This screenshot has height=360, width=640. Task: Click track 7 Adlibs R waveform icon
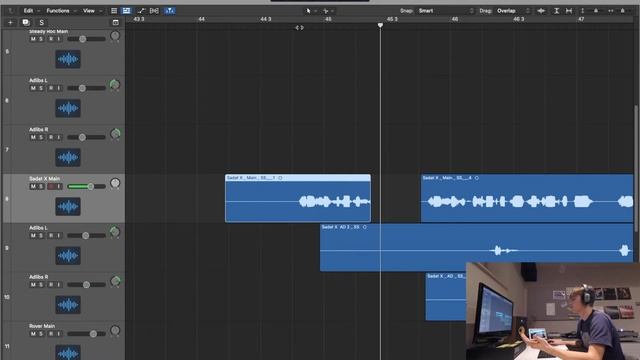[68, 157]
